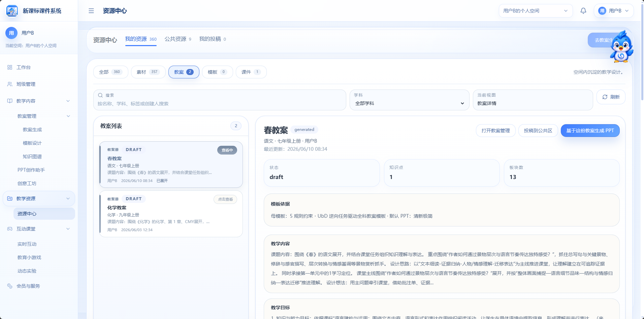Collapse the 教学资源 section chevron
This screenshot has width=644, height=319.
pos(68,199)
